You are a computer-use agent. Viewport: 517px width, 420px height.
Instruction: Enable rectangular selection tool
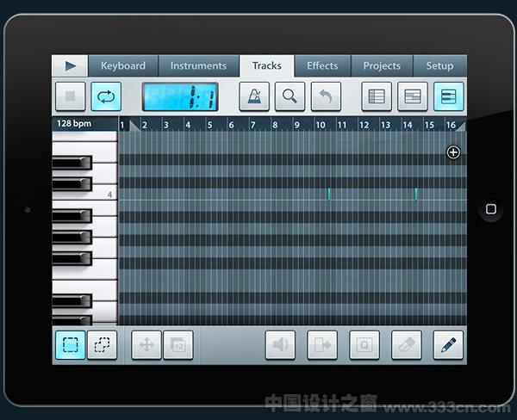[71, 345]
